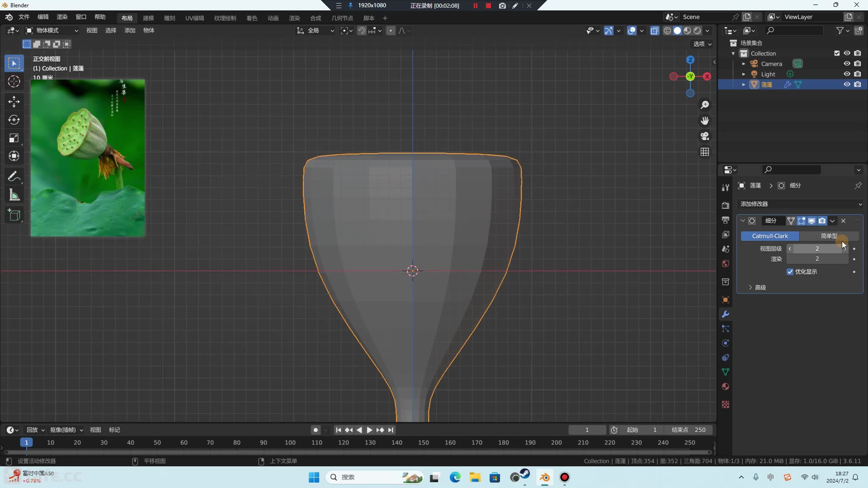Switch to the UV编辑 workspace tab
This screenshot has height=488, width=868.
click(x=195, y=18)
